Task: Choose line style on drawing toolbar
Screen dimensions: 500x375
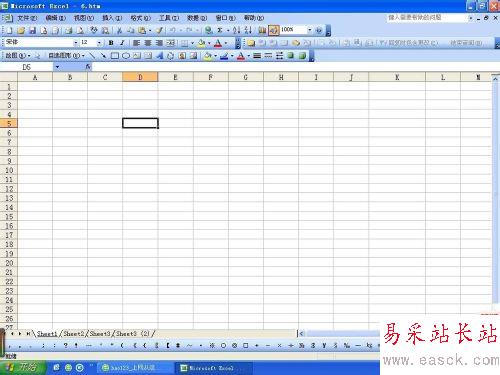Action: pyautogui.click(x=257, y=56)
